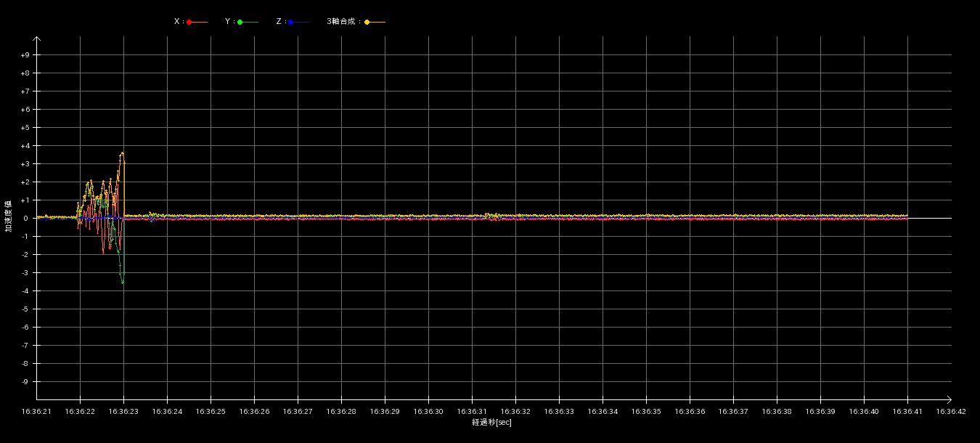The height and width of the screenshot is (443, 980).
Task: Click the 0 Y-axis baseline label
Action: click(x=25, y=219)
